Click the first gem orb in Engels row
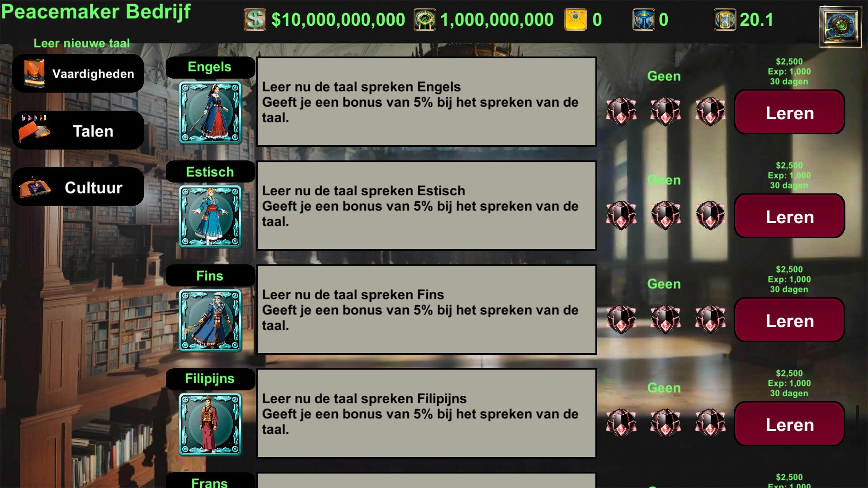 click(x=621, y=112)
